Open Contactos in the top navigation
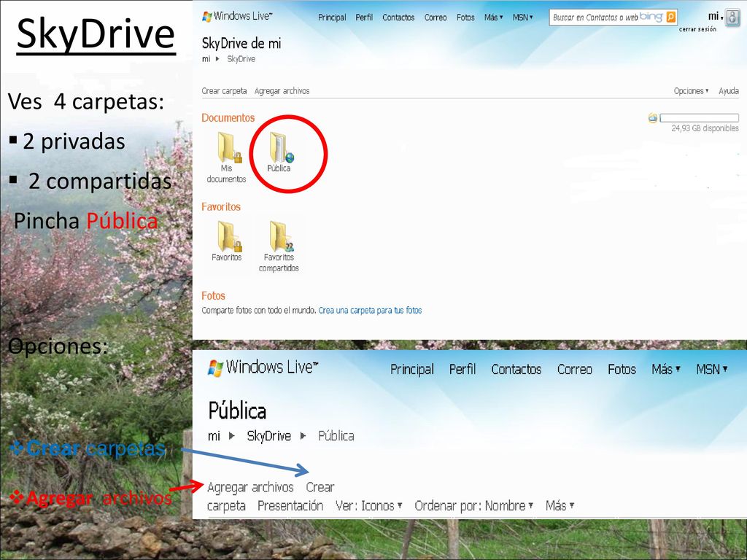Viewport: 747px width, 560px height. 398,17
